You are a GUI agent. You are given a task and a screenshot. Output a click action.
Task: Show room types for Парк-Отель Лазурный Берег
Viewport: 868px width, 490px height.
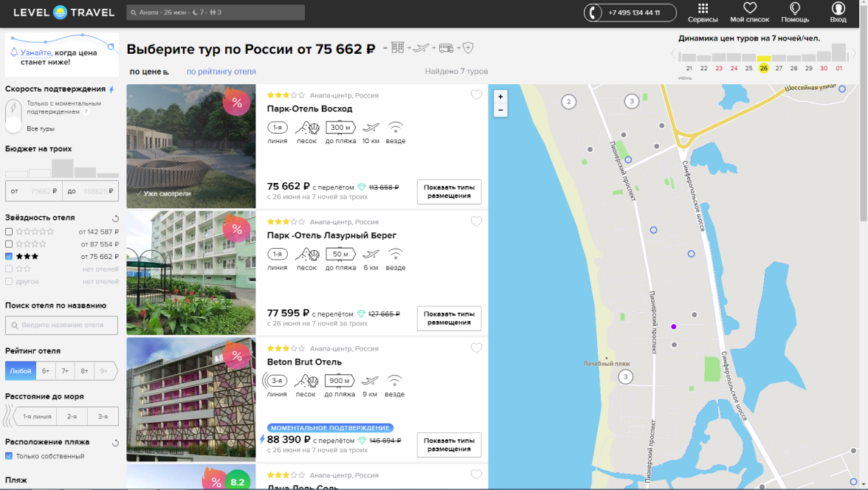(x=449, y=318)
